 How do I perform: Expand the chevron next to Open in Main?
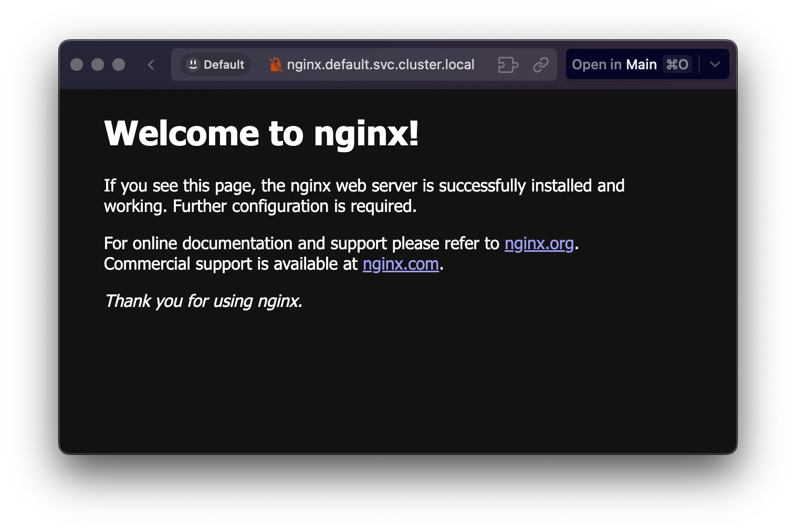point(715,65)
